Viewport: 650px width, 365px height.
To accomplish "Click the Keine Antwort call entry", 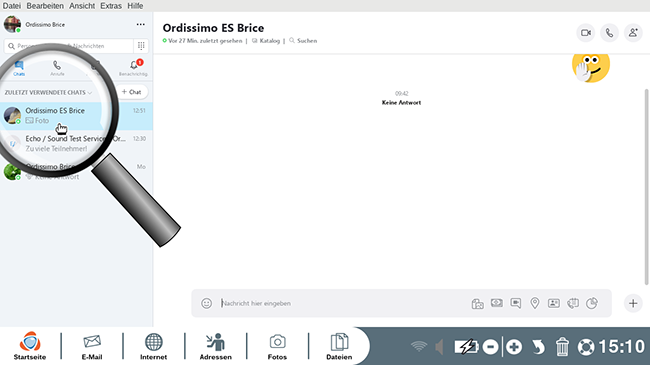I will click(x=401, y=102).
